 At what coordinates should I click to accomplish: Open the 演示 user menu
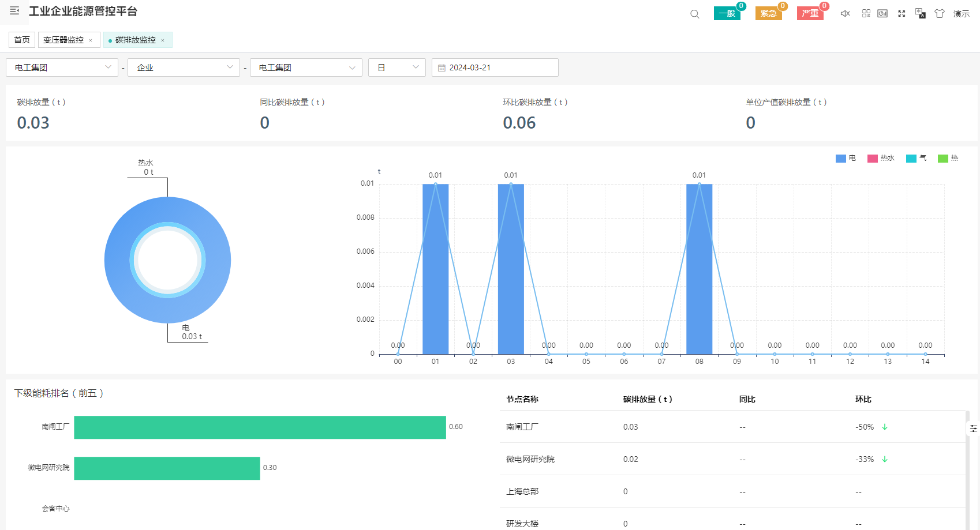(962, 14)
